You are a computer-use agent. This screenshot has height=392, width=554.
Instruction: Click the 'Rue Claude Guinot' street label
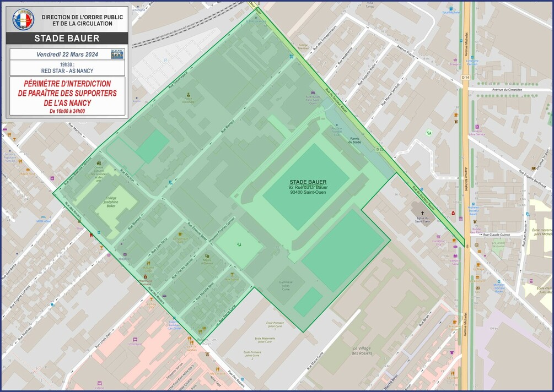497,235
